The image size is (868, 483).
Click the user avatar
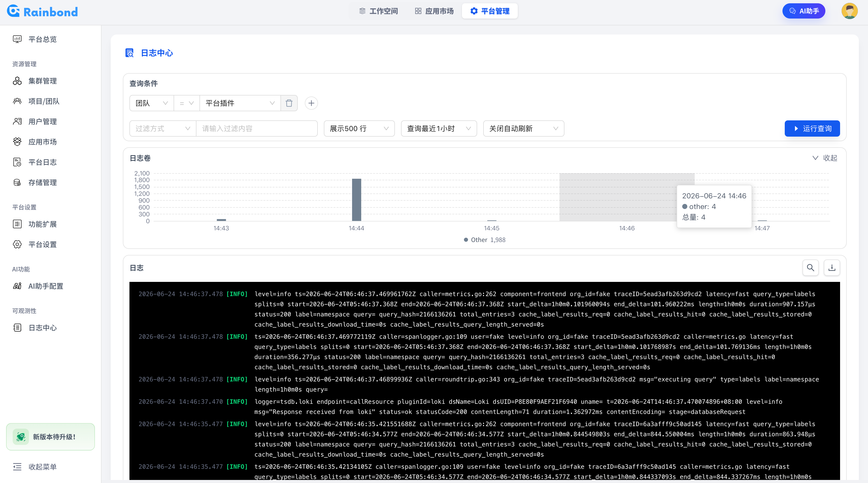coord(849,11)
